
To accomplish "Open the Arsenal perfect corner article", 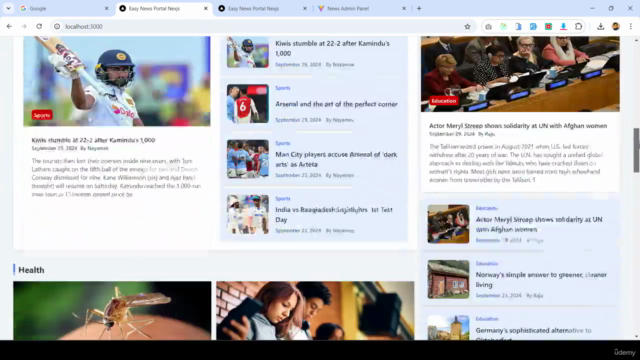I will 336,104.
